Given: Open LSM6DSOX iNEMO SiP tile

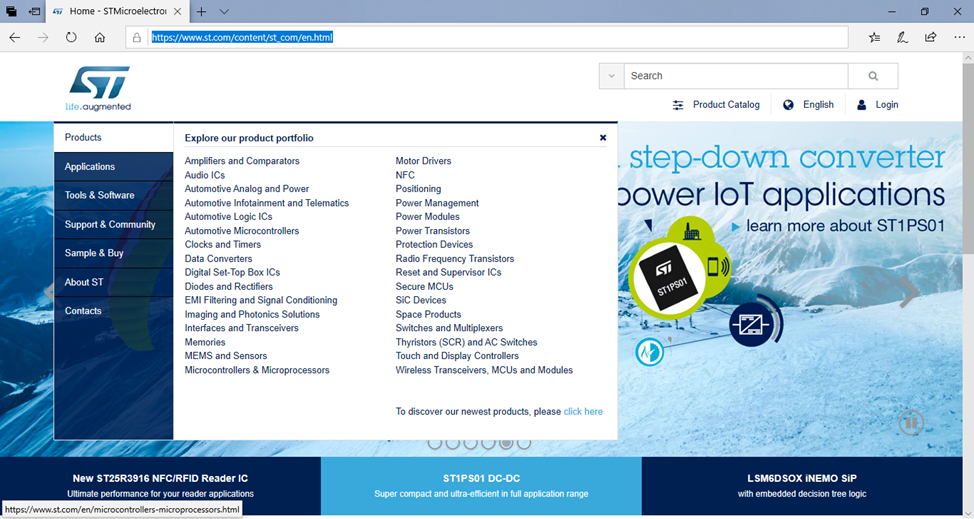Looking at the screenshot, I should (802, 486).
